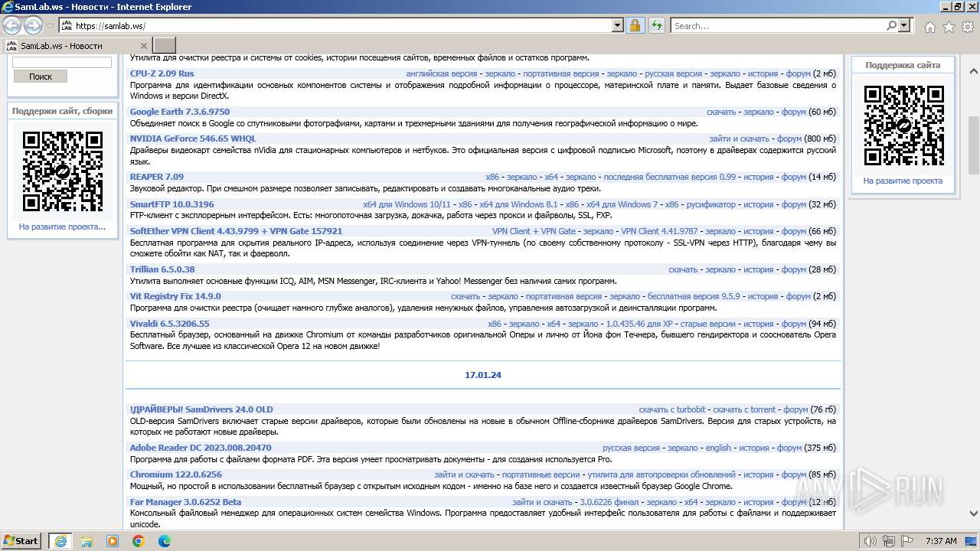980x551 pixels.
Task: Go back with the browser Back arrow
Action: tap(12, 26)
